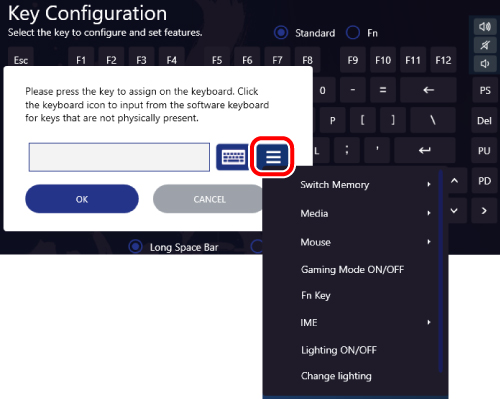500x399 pixels.
Task: Select the F12 key
Action: click(x=443, y=60)
